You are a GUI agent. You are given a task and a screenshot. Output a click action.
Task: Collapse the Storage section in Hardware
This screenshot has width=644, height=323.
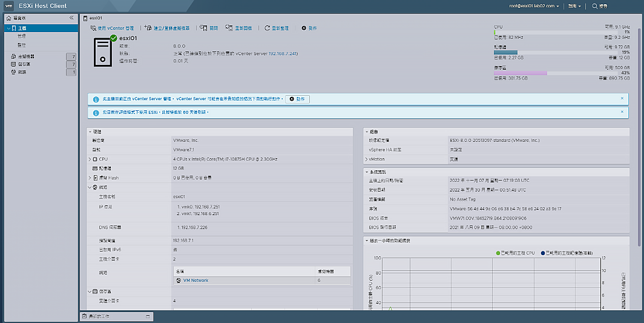click(x=90, y=291)
